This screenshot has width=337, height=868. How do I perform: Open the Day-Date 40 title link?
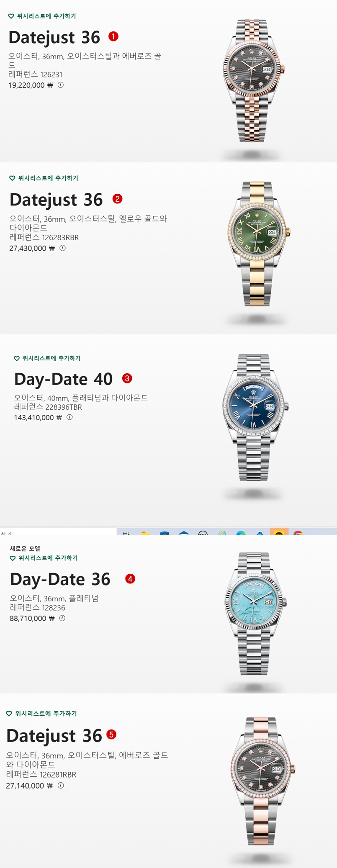pos(63,379)
